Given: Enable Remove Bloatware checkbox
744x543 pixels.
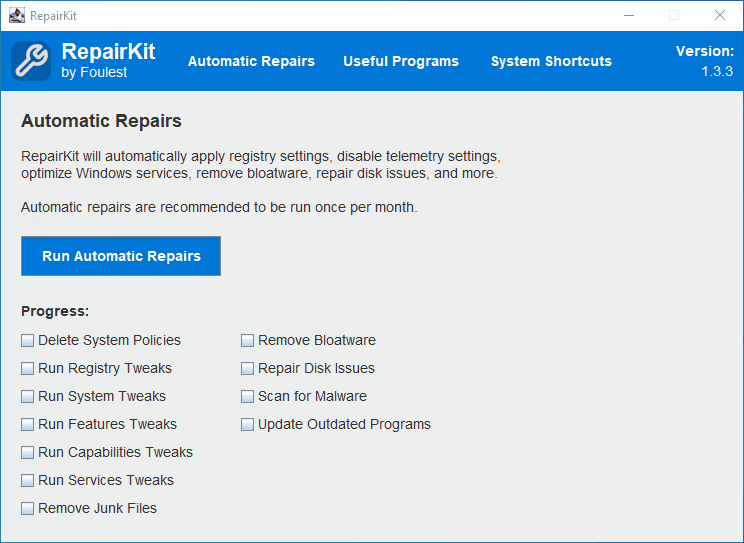Looking at the screenshot, I should [247, 340].
